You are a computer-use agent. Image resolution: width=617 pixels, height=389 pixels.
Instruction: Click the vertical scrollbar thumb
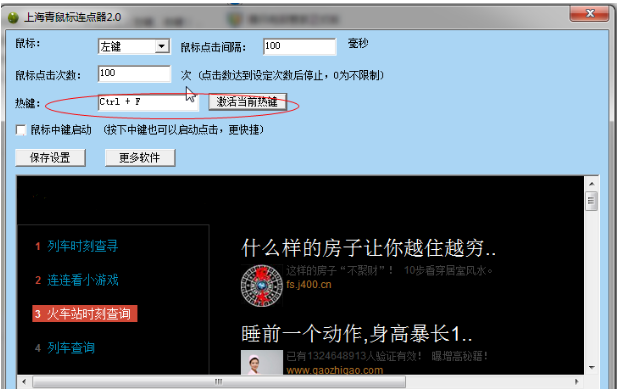point(591,201)
